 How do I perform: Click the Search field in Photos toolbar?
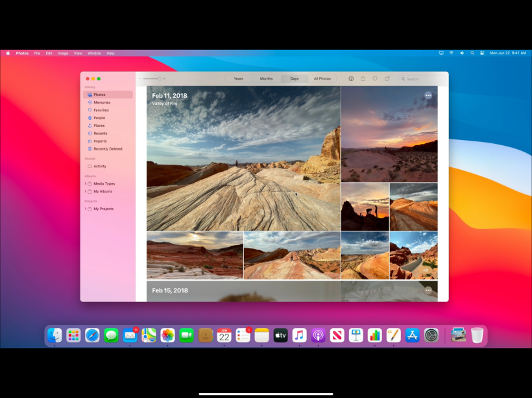[x=422, y=78]
